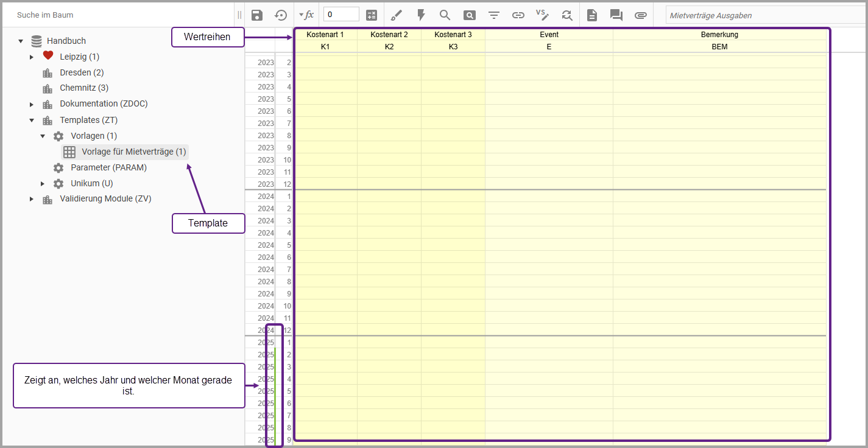This screenshot has width=868, height=448.
Task: Click the Kostenart 1 column header
Action: 325,35
